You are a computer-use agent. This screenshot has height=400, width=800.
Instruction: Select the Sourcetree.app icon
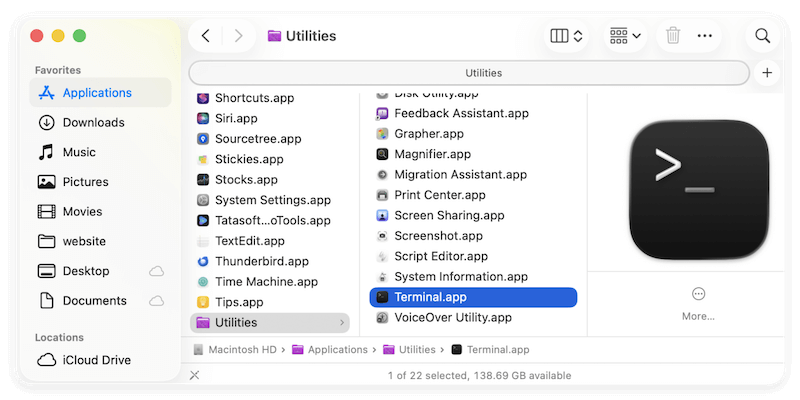pyautogui.click(x=203, y=139)
